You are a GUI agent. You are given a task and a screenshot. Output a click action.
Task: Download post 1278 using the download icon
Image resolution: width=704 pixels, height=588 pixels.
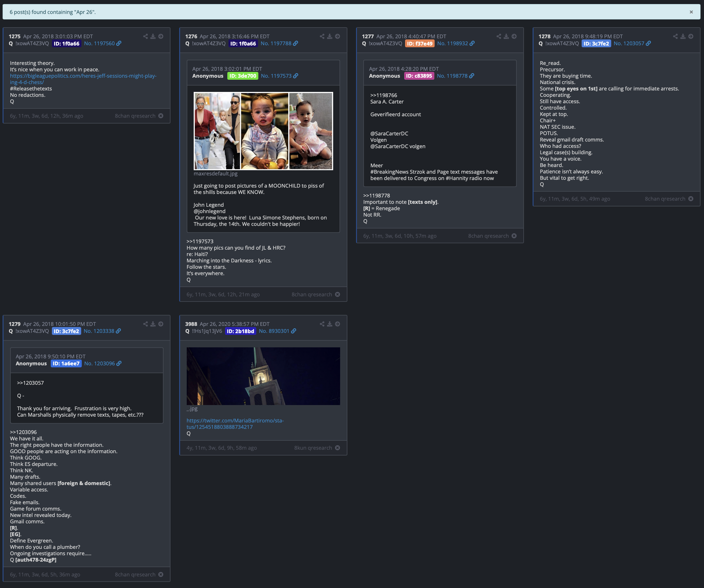pyautogui.click(x=683, y=36)
